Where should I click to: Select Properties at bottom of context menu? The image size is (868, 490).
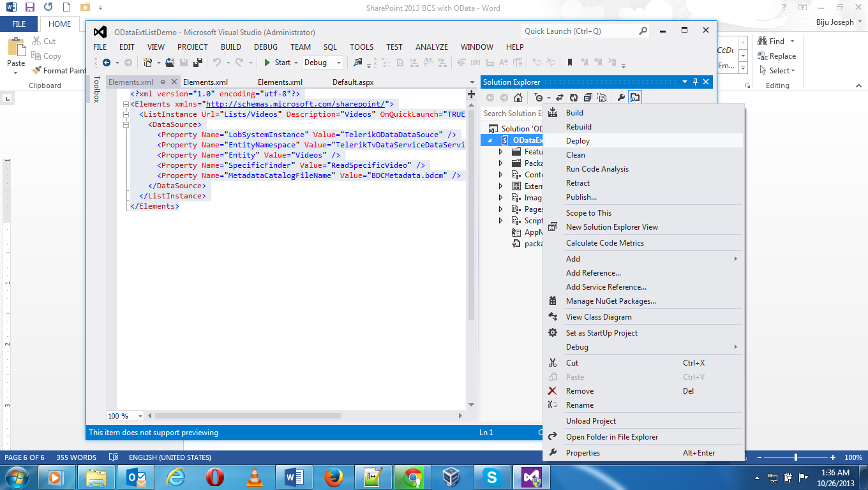(644, 453)
